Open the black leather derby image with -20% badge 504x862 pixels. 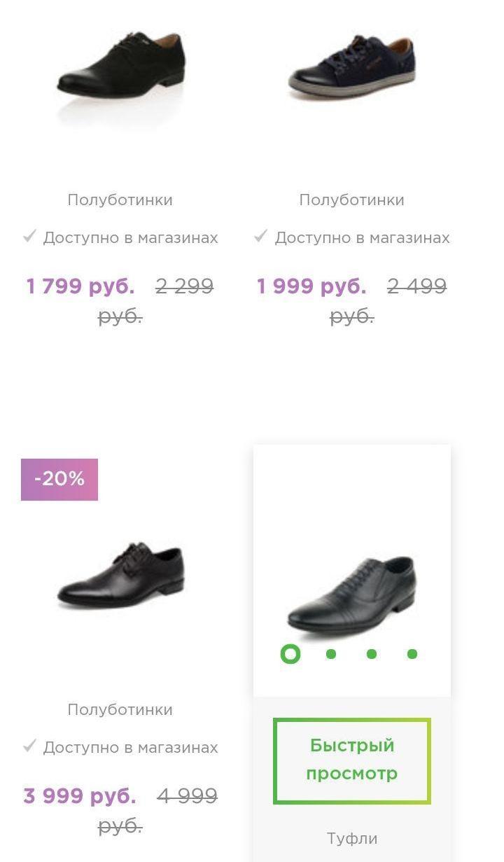pos(120,574)
